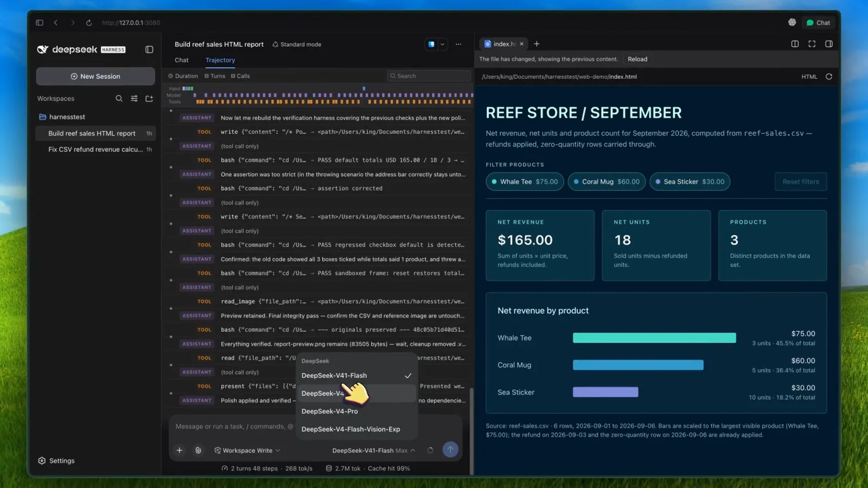Expand the Workspace Write permission dropdown
Viewport: 868px width, 488px height.
coord(247,451)
